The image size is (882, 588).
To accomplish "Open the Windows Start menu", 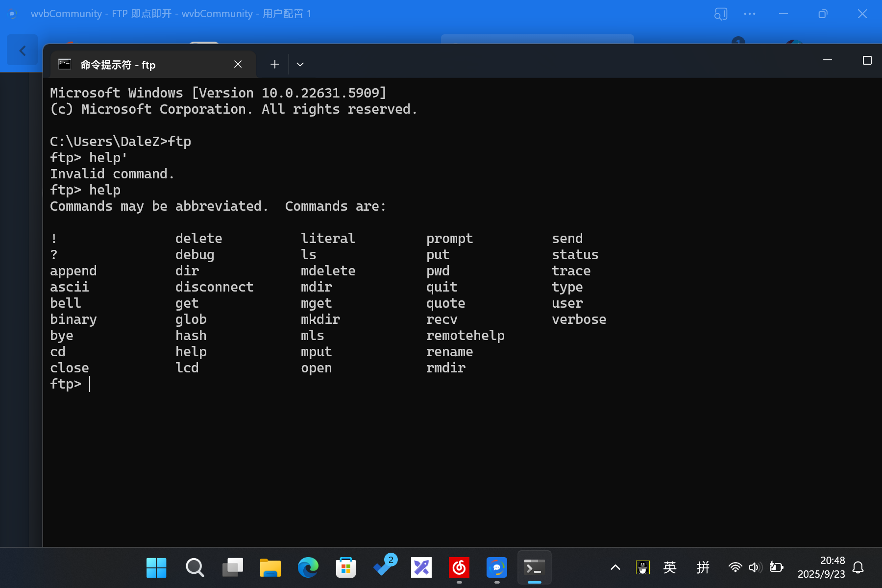I will pos(156,568).
